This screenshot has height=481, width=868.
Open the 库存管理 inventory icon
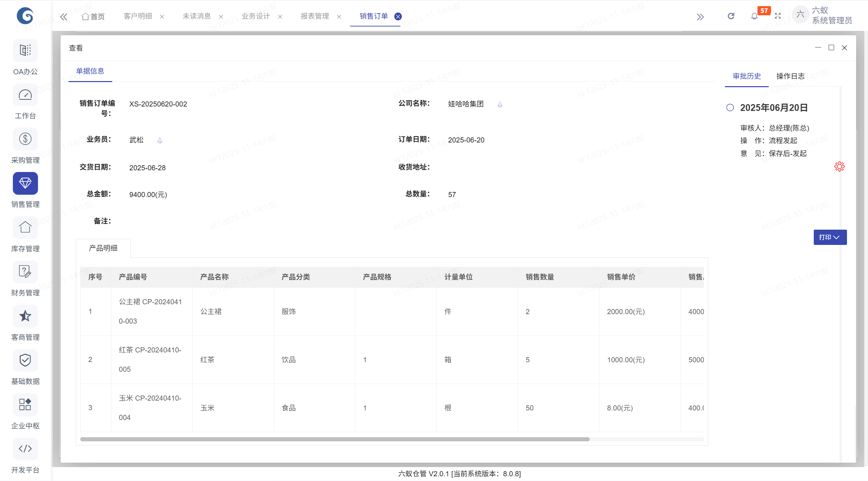pyautogui.click(x=25, y=228)
